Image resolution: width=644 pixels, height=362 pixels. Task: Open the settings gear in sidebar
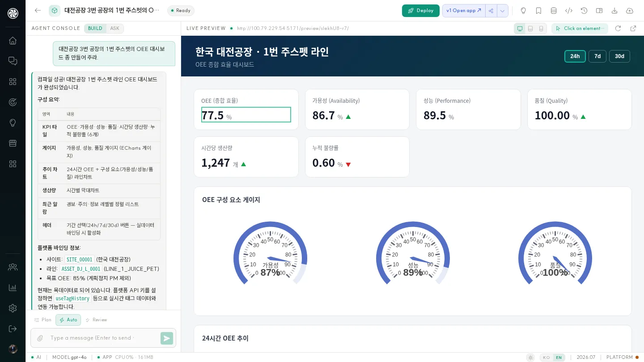(13, 308)
